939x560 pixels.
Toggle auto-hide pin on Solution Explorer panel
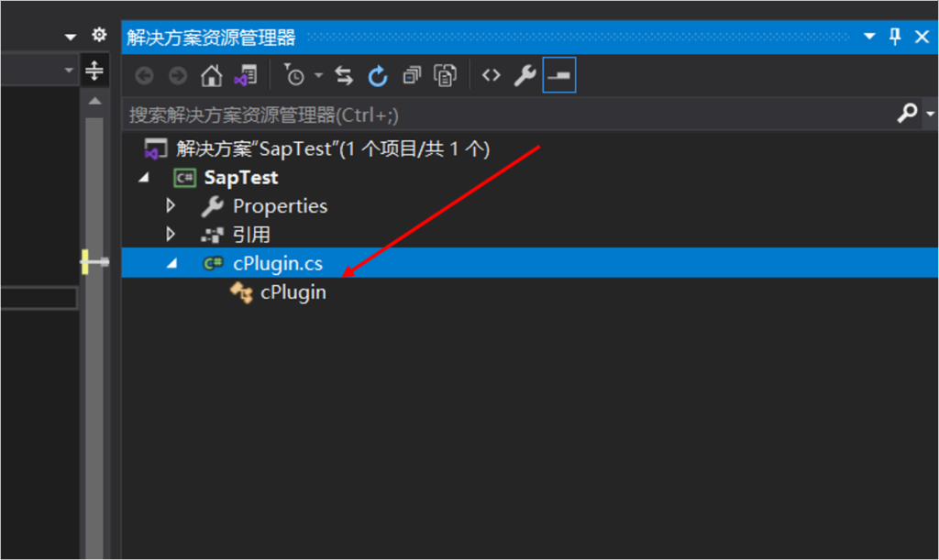(896, 37)
